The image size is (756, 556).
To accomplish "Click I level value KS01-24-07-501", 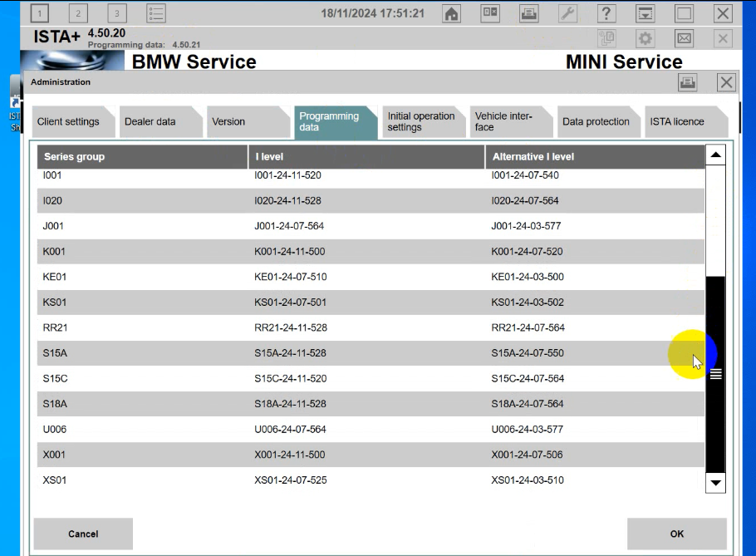I will [x=290, y=303].
